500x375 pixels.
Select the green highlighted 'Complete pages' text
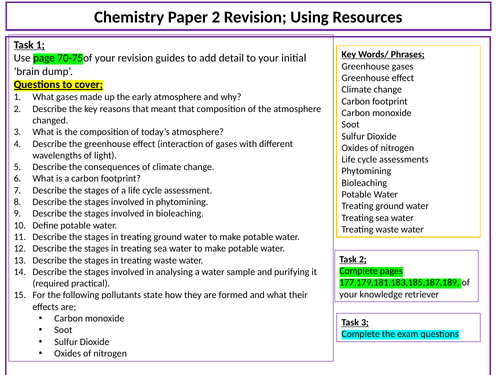[371, 271]
